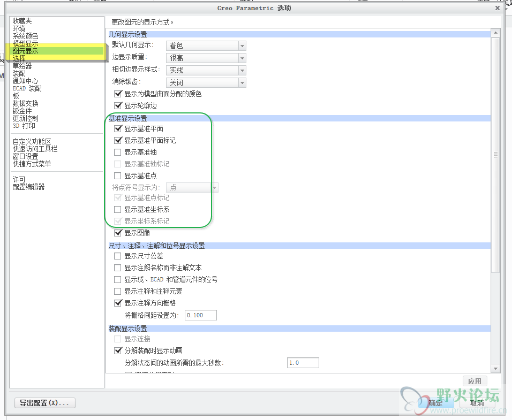The height and width of the screenshot is (420, 512).
Task: Toggle 显示图像 checkbox
Action: [118, 233]
